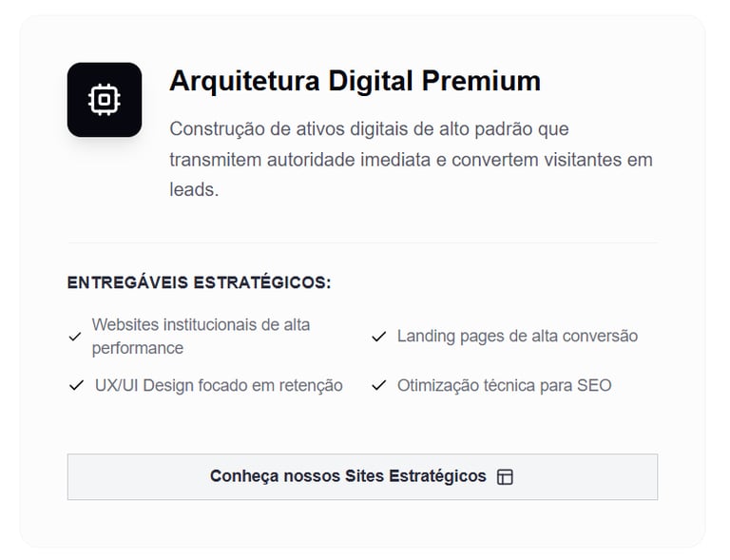Viewport: 730px width, 560px height.
Task: Click the layout icon in Sites Estratégicos button
Action: coord(505,477)
